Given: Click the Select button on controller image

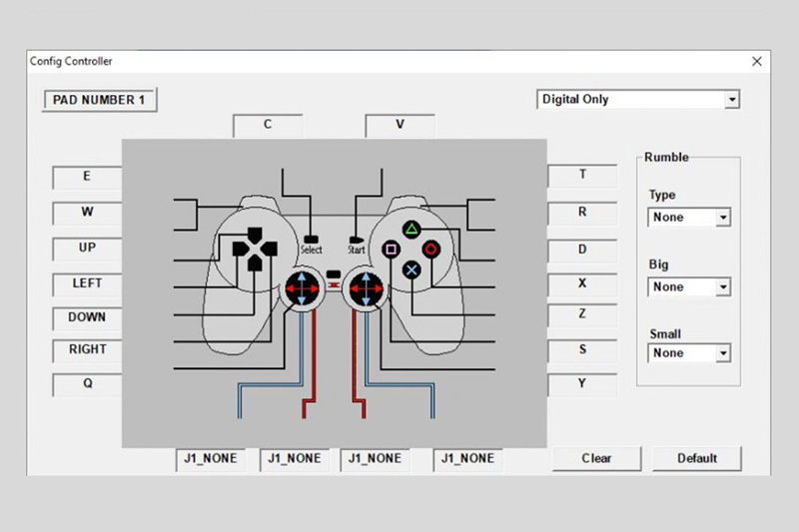Looking at the screenshot, I should tap(312, 239).
